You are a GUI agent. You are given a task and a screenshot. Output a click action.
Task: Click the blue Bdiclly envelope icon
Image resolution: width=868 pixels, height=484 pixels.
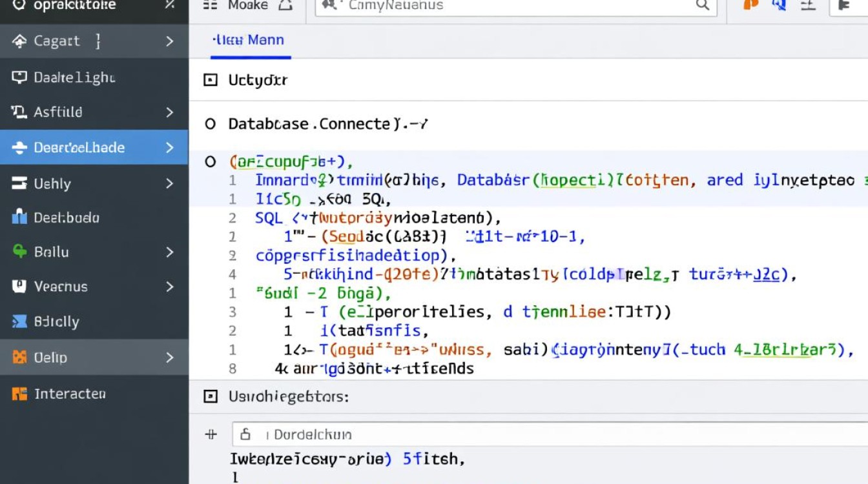pos(19,321)
